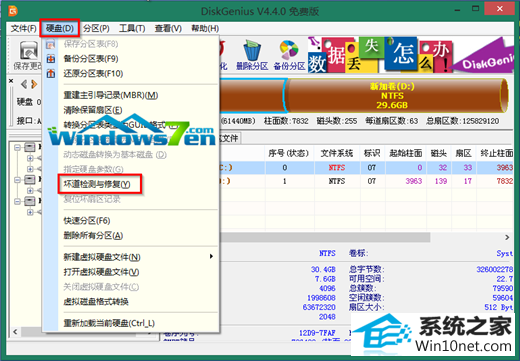
Task: Maximize the DiskGenius window
Action: 475,9
